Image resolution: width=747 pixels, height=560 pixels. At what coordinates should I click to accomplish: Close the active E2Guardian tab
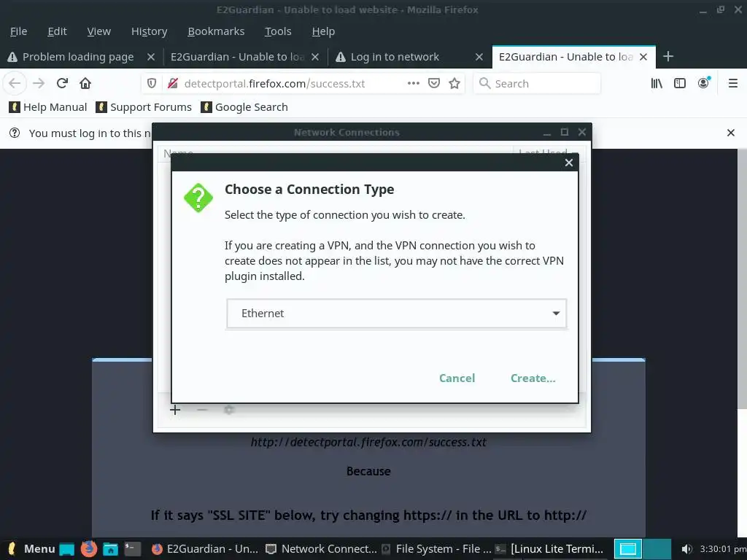coord(643,57)
